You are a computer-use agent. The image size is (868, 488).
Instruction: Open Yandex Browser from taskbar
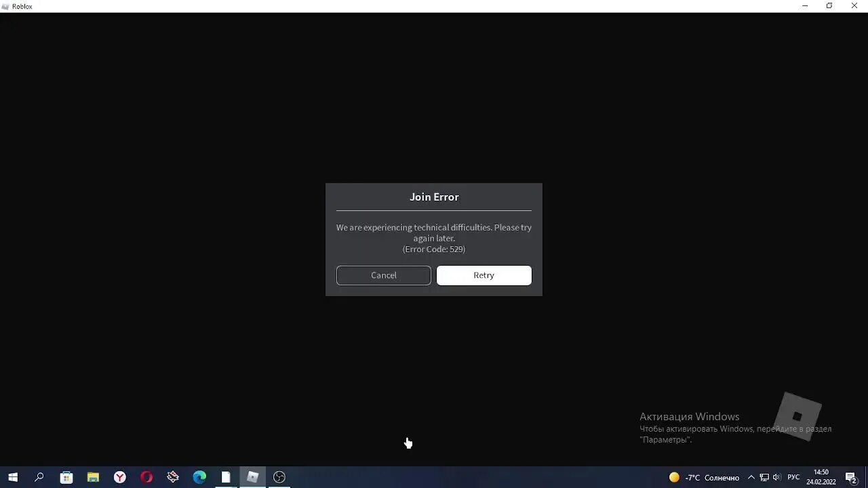coord(119,477)
